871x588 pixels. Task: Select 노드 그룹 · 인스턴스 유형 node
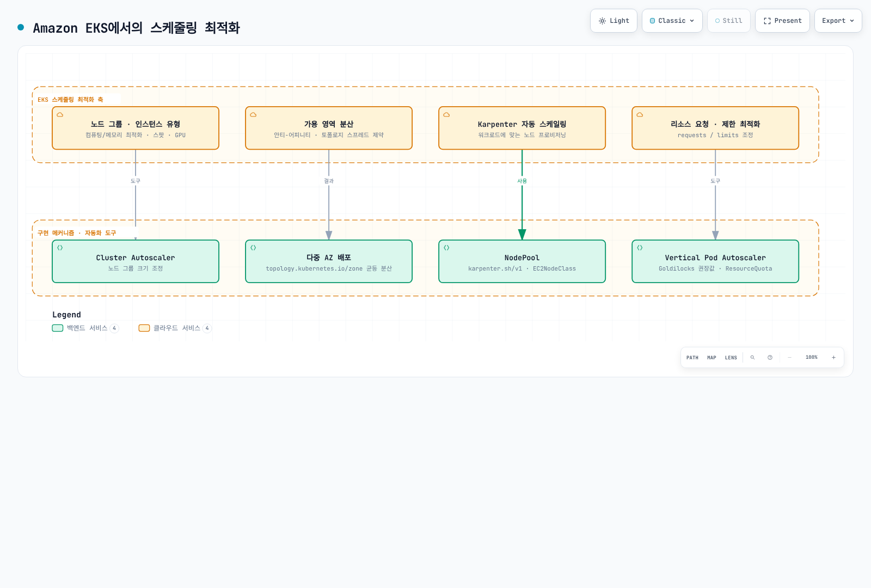(x=136, y=128)
